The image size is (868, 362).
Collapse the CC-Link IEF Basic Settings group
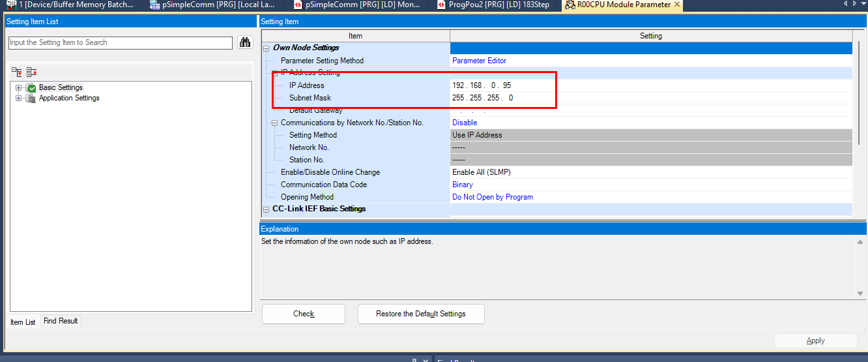tap(266, 209)
